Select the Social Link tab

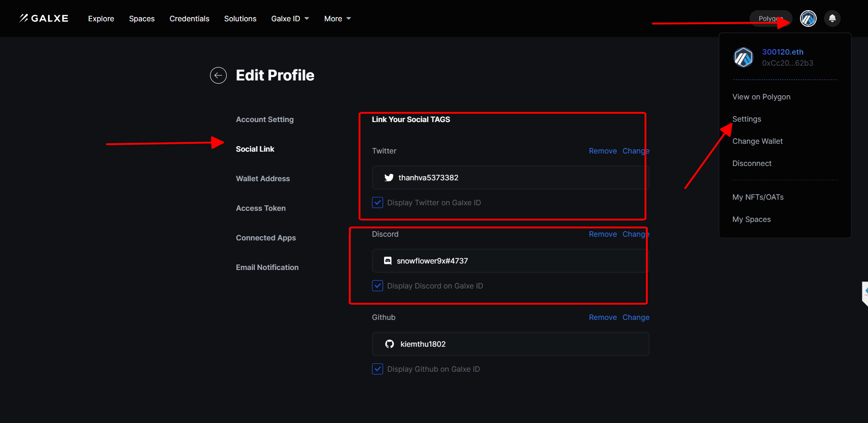point(255,149)
